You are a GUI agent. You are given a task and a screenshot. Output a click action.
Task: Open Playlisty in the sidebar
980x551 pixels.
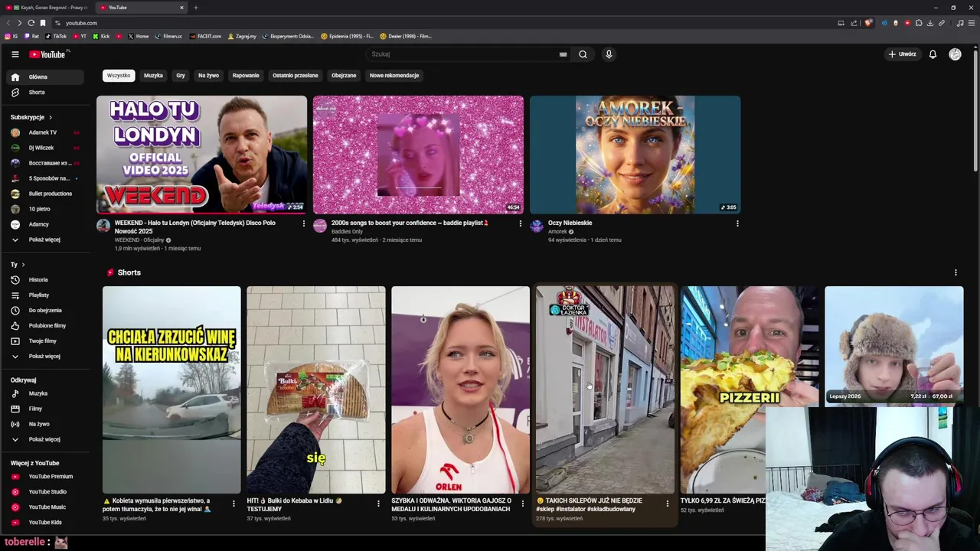tap(45, 295)
